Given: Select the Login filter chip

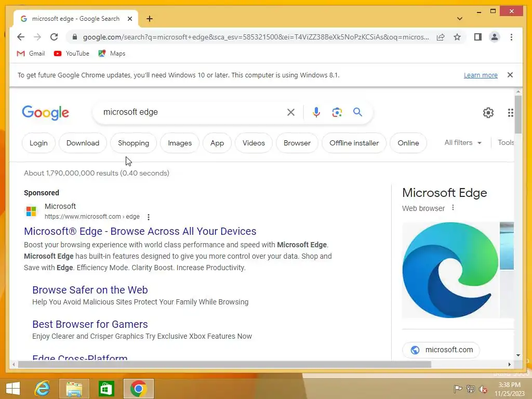Looking at the screenshot, I should pos(38,143).
